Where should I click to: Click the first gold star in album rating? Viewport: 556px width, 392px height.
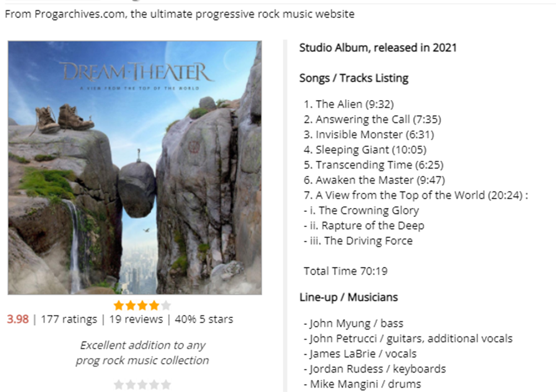[119, 305]
